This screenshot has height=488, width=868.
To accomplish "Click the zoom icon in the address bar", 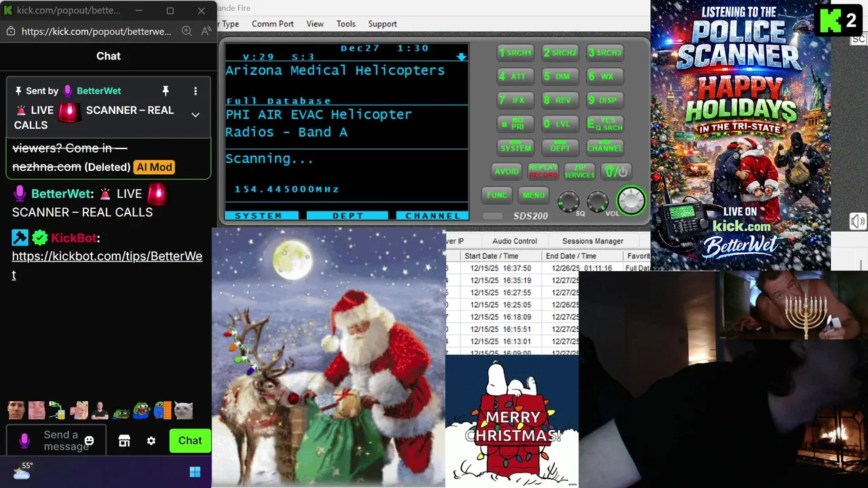I will (186, 31).
